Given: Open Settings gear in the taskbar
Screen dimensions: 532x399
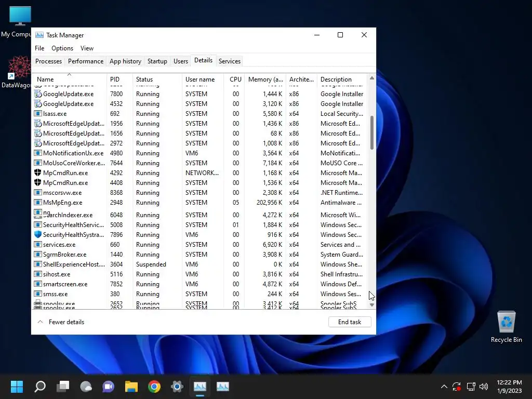Looking at the screenshot, I should tap(177, 386).
